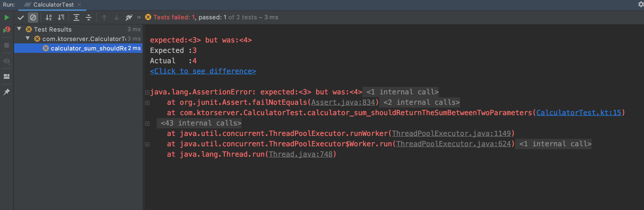Expand fold beside failNotEquals line
The width and height of the screenshot is (644, 210).
[147, 103]
